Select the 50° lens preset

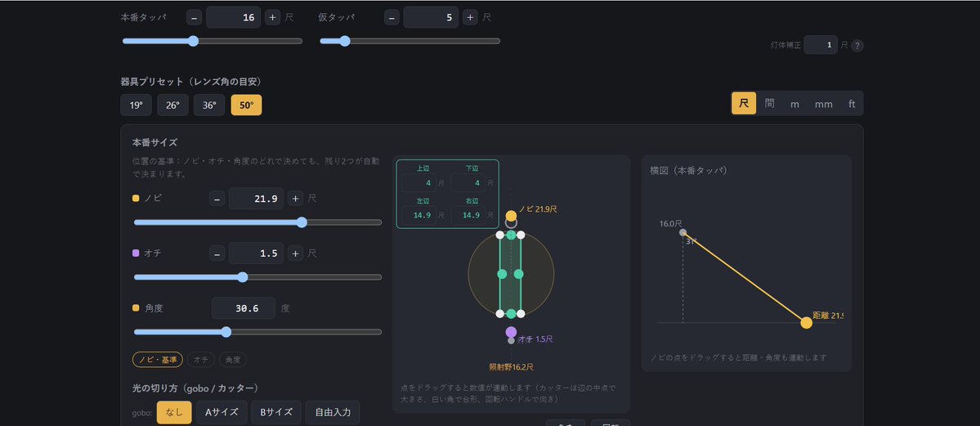pos(246,105)
